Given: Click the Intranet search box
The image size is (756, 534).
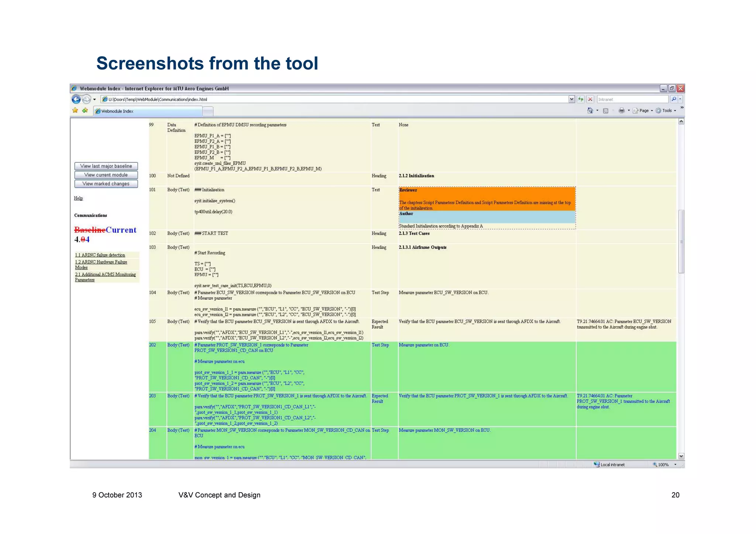Looking at the screenshot, I should (632, 99).
